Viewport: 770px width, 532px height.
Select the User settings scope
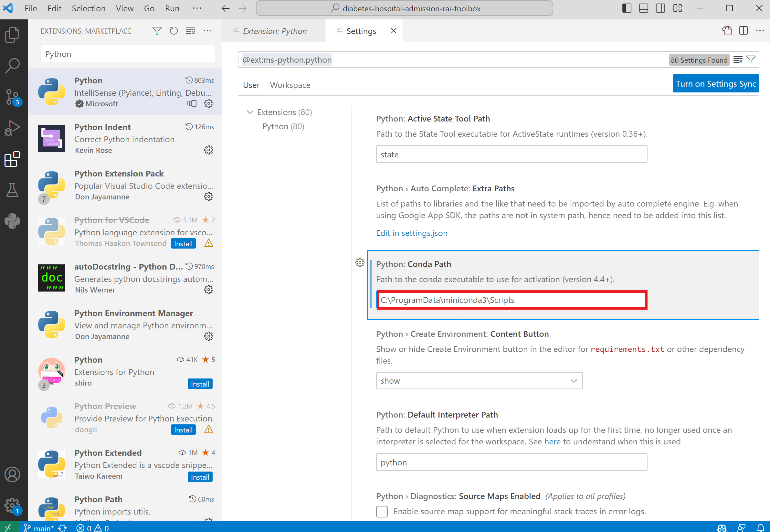tap(251, 85)
